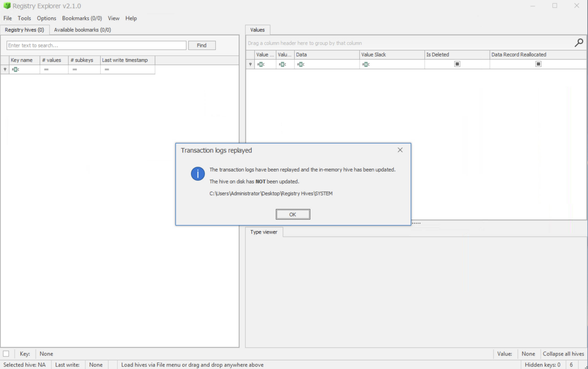Open the equals operator under Last write timestamp

point(107,69)
